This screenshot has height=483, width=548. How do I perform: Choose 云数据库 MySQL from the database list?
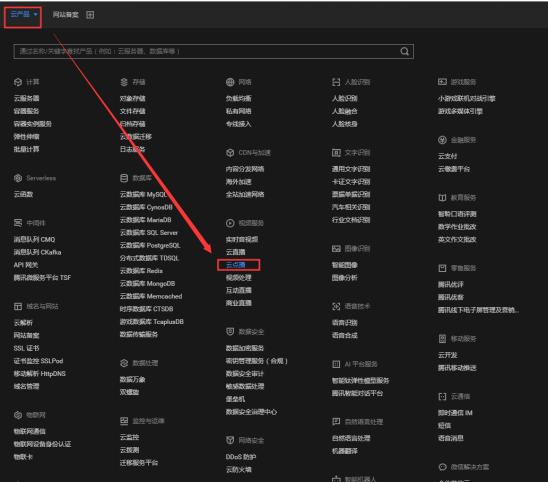[143, 194]
